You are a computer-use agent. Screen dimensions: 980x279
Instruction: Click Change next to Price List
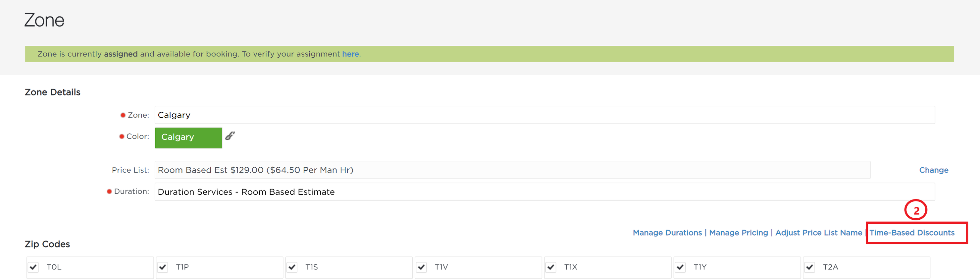coord(933,170)
